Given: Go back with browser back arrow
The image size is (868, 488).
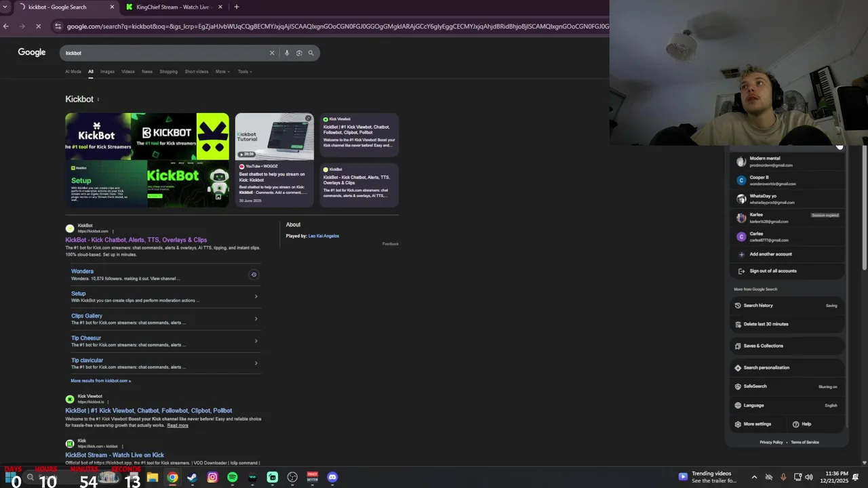Looking at the screenshot, I should (6, 26).
